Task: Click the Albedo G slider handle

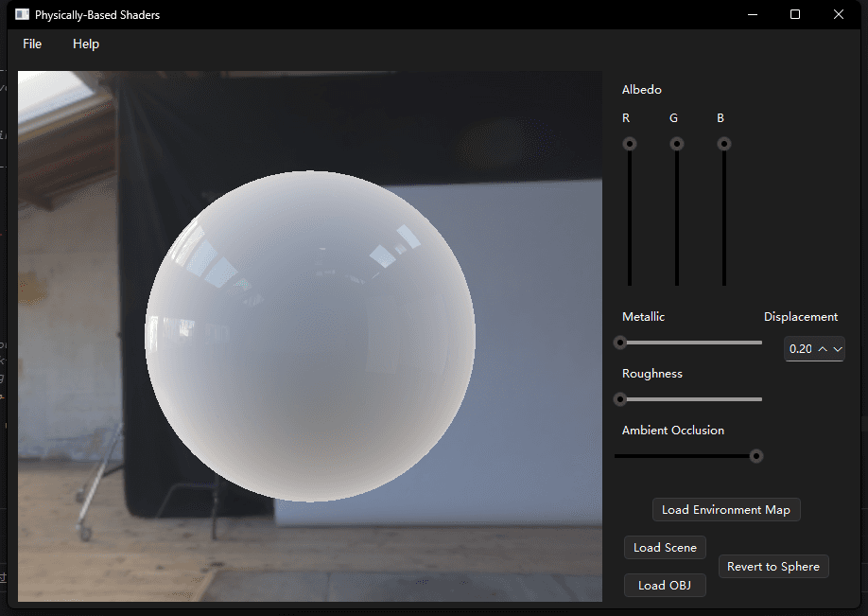Action: 676,144
